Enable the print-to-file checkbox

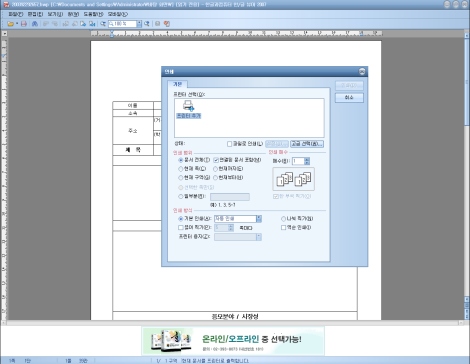pyautogui.click(x=229, y=144)
